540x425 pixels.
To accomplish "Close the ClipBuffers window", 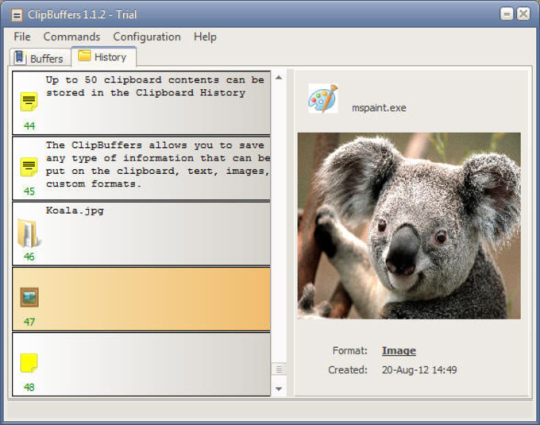I will [523, 14].
